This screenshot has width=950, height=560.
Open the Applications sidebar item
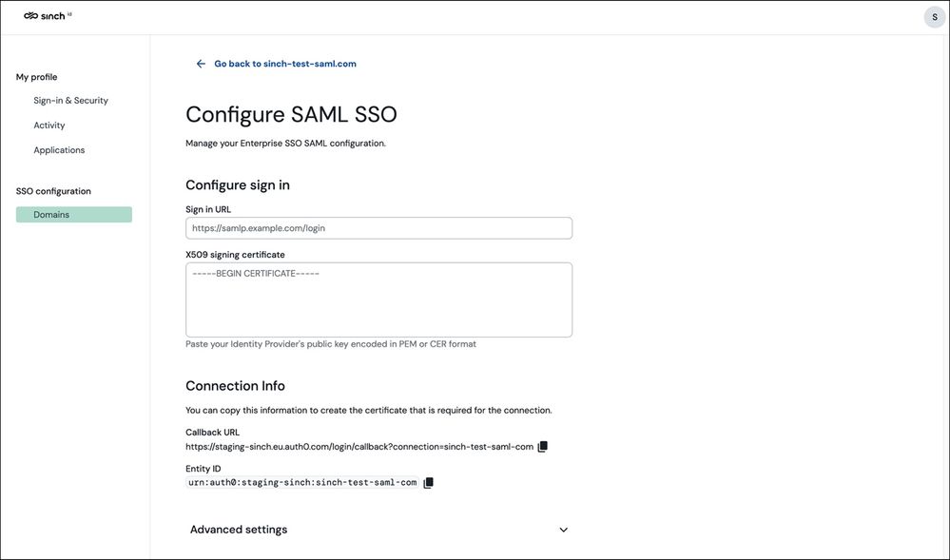59,150
